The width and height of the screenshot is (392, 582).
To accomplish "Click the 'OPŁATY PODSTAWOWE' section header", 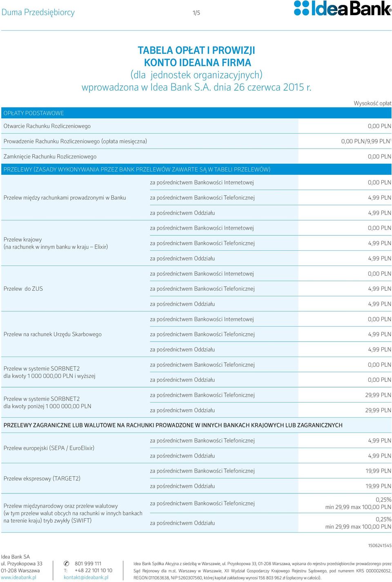I will click(196, 113).
